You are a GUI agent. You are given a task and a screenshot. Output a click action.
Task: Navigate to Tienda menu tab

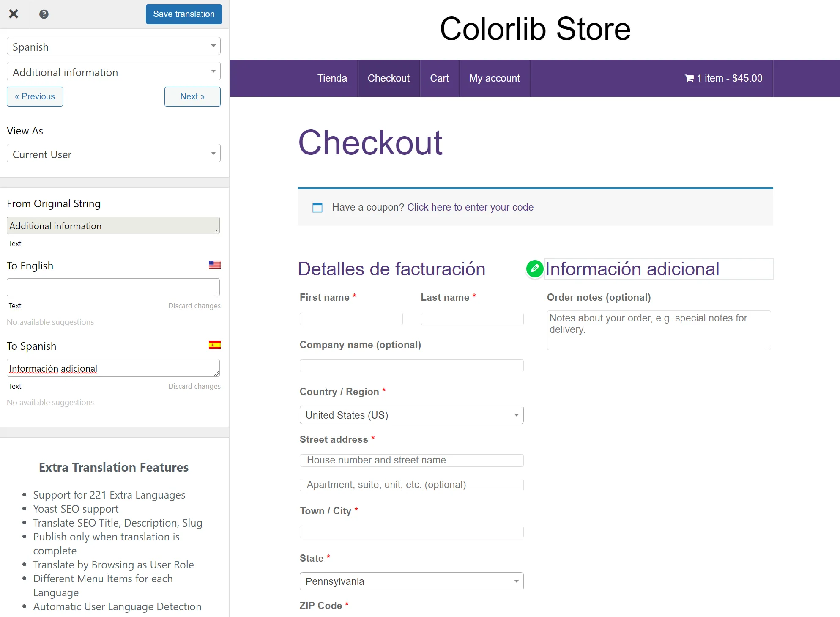[333, 78]
